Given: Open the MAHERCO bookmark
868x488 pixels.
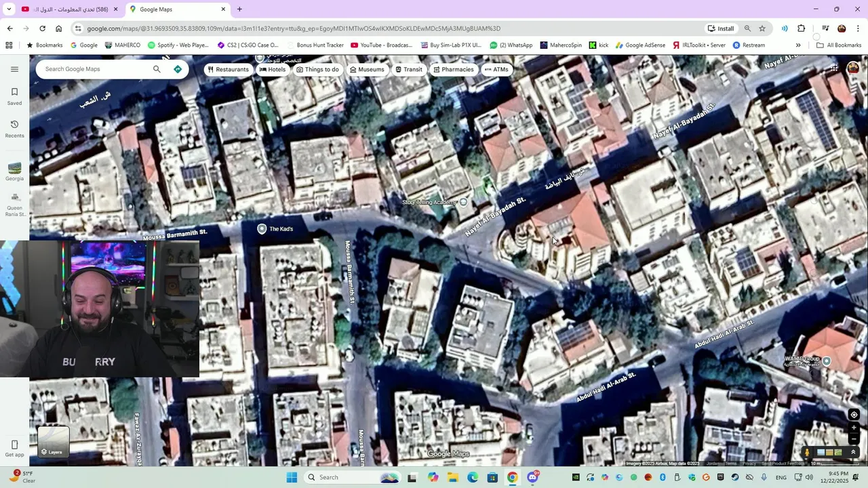Looking at the screenshot, I should point(123,45).
